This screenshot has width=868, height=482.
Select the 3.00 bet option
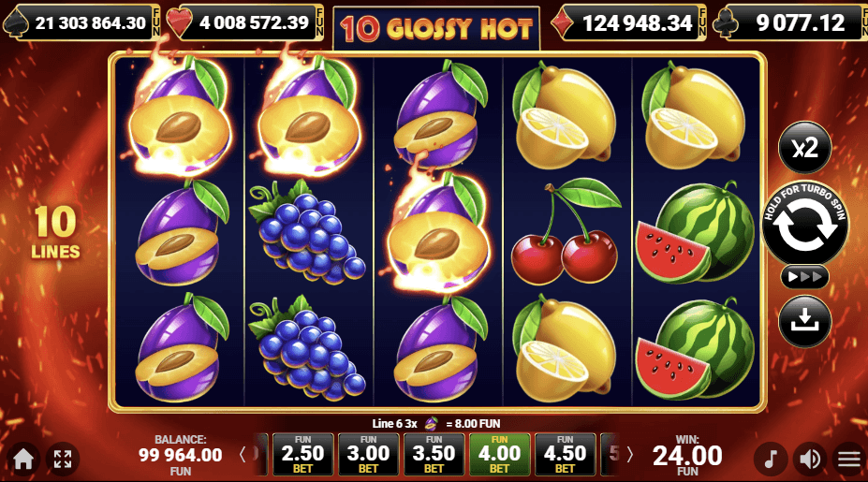point(368,454)
